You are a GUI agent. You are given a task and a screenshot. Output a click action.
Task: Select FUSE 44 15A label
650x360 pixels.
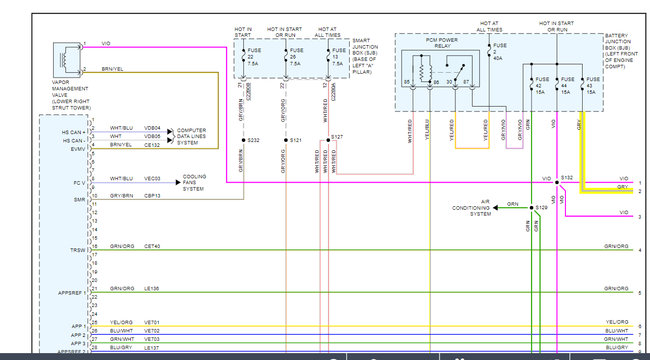pyautogui.click(x=568, y=86)
